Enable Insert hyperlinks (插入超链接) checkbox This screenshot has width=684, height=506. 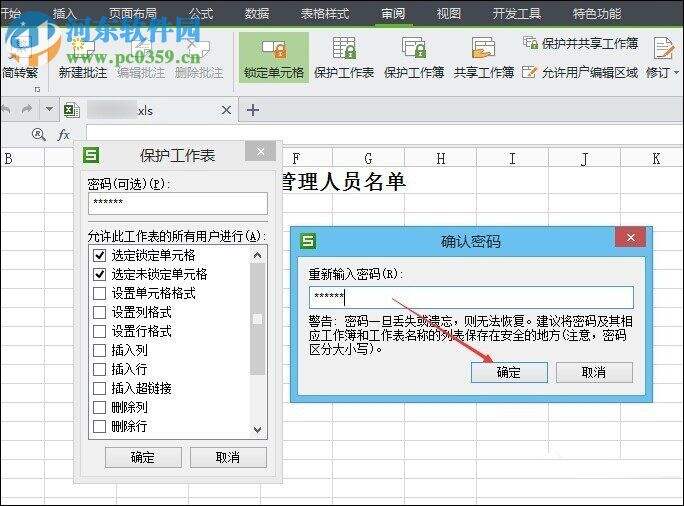(x=100, y=388)
